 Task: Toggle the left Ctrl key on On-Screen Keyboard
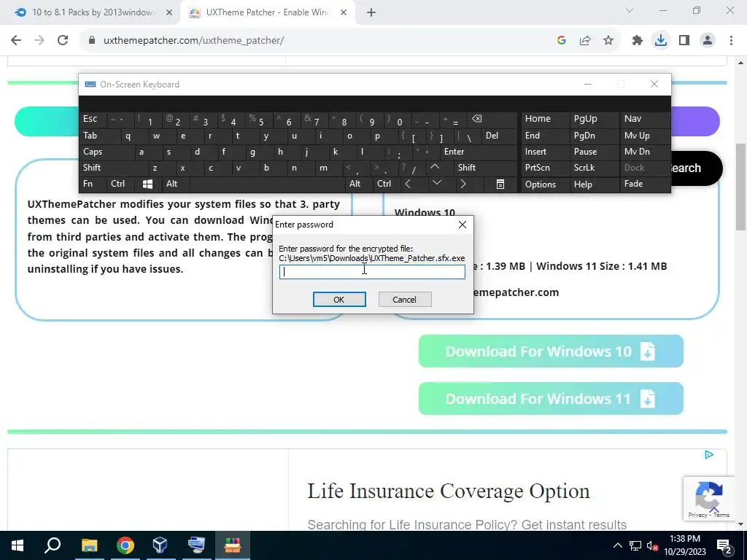tap(121, 184)
